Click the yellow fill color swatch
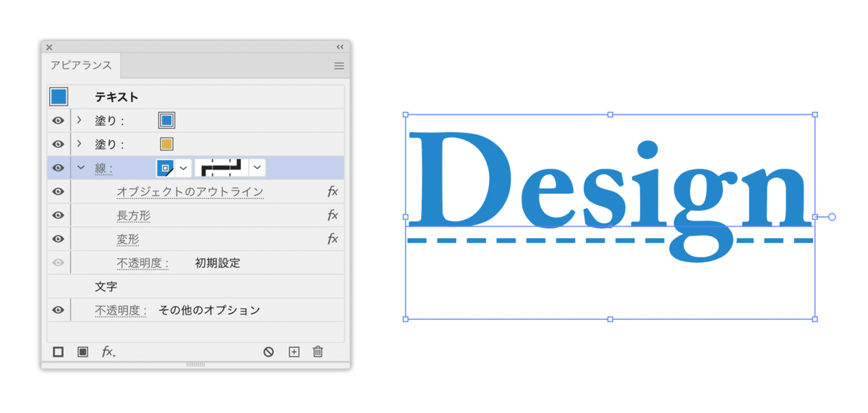 [x=166, y=144]
